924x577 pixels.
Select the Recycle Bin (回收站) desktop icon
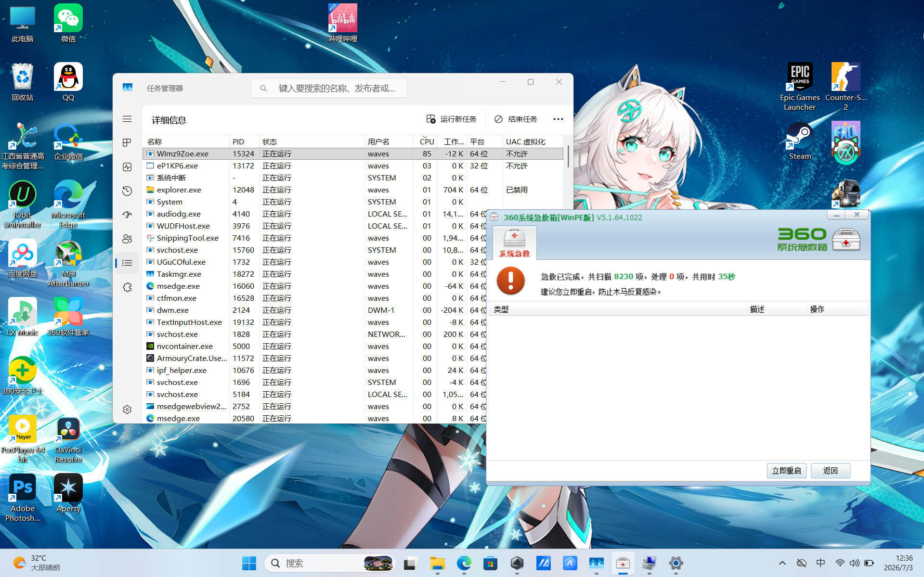tap(23, 82)
